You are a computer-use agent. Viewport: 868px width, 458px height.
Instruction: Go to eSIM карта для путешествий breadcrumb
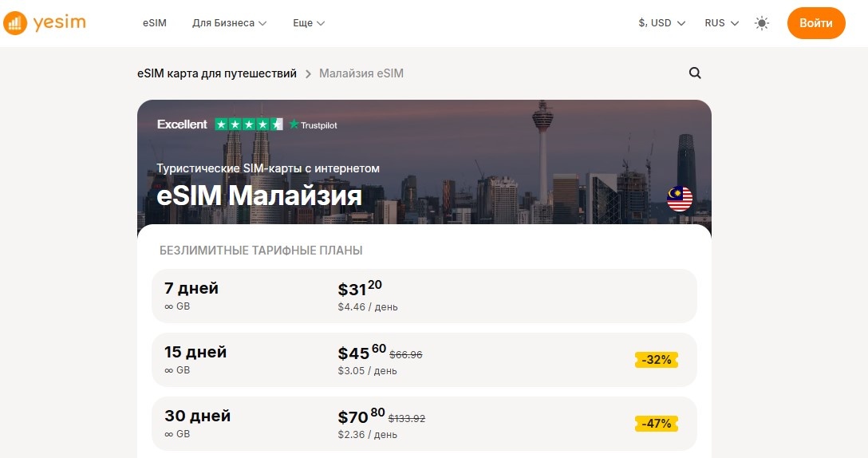pos(216,73)
